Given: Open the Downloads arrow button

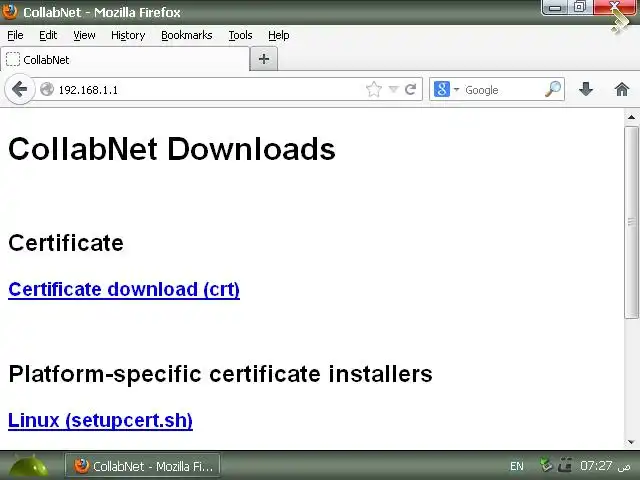Looking at the screenshot, I should 586,89.
